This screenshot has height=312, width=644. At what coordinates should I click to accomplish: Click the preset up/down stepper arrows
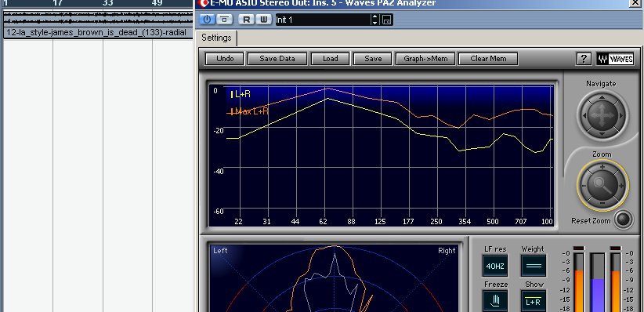click(374, 20)
